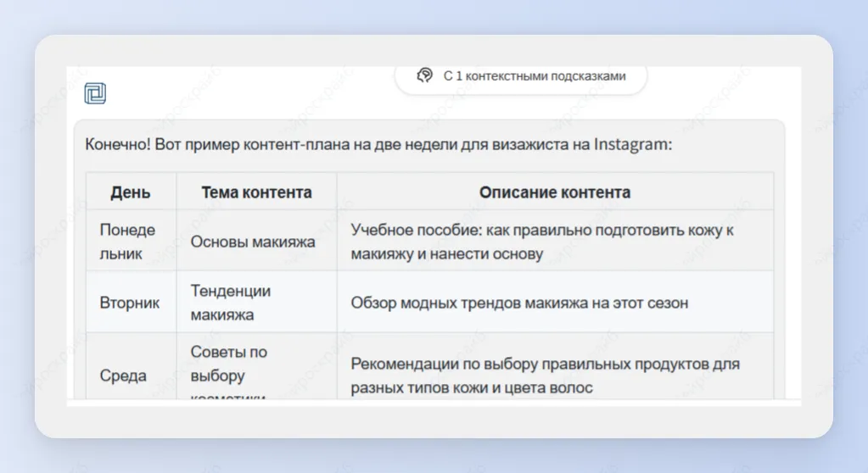
Task: Click the "День" column header
Action: click(131, 192)
